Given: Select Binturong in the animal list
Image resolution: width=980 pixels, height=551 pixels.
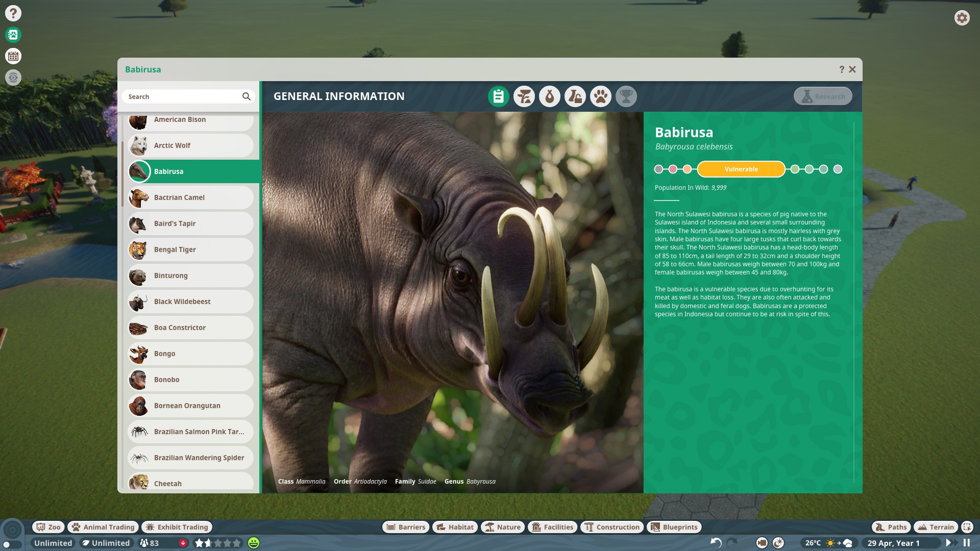Looking at the screenshot, I should [190, 275].
